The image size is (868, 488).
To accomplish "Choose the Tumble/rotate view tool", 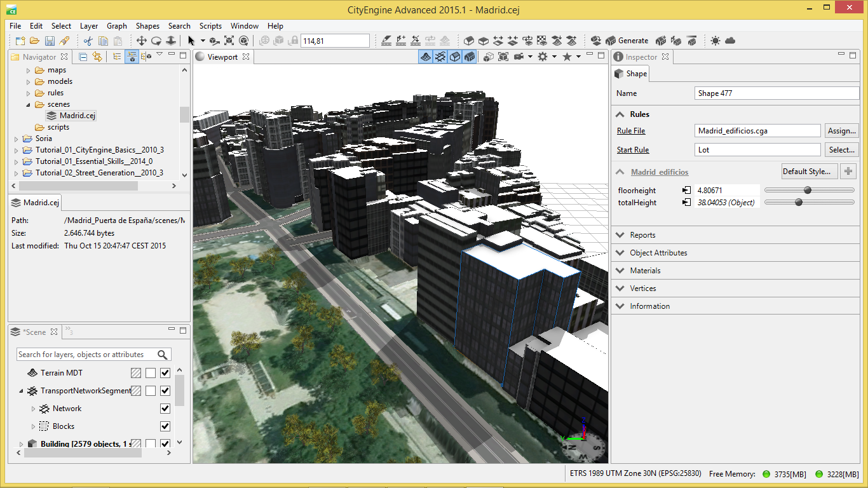I will (x=156, y=41).
